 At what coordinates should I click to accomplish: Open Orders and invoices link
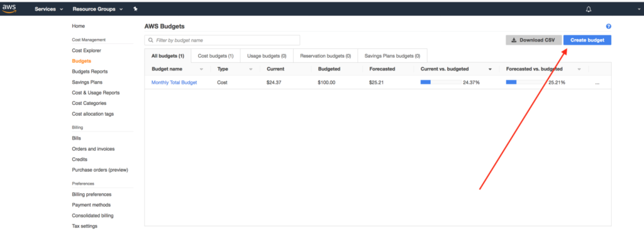[x=93, y=148]
